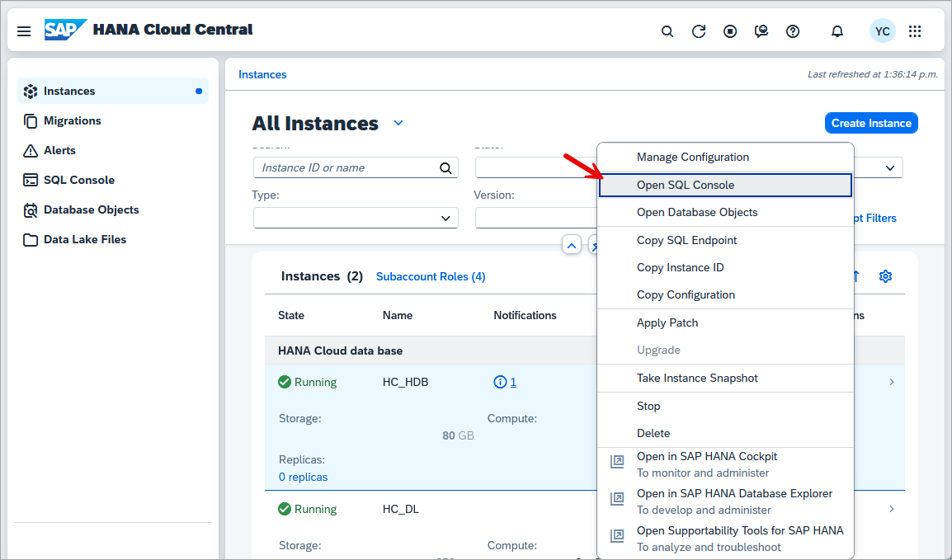The width and height of the screenshot is (952, 560).
Task: Click the search magnifier in Instance ID field
Action: 445,168
